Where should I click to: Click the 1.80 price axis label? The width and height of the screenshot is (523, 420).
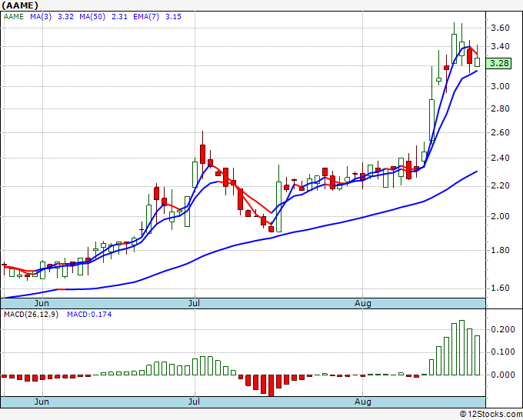click(501, 250)
